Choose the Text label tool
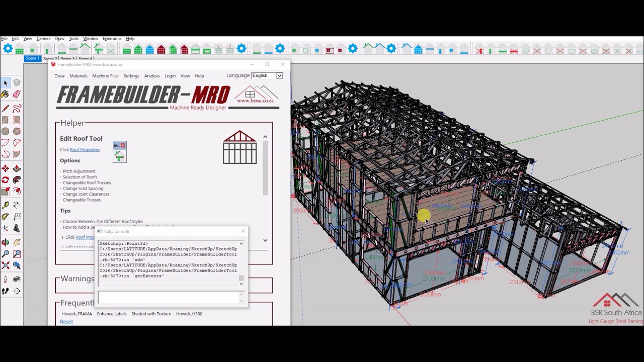The height and width of the screenshot is (362, 644). (x=17, y=217)
